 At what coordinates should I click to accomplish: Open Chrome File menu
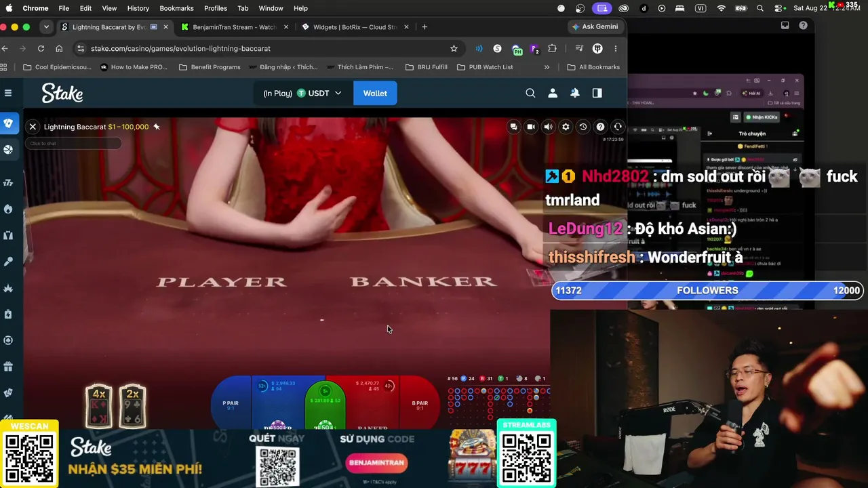(64, 8)
